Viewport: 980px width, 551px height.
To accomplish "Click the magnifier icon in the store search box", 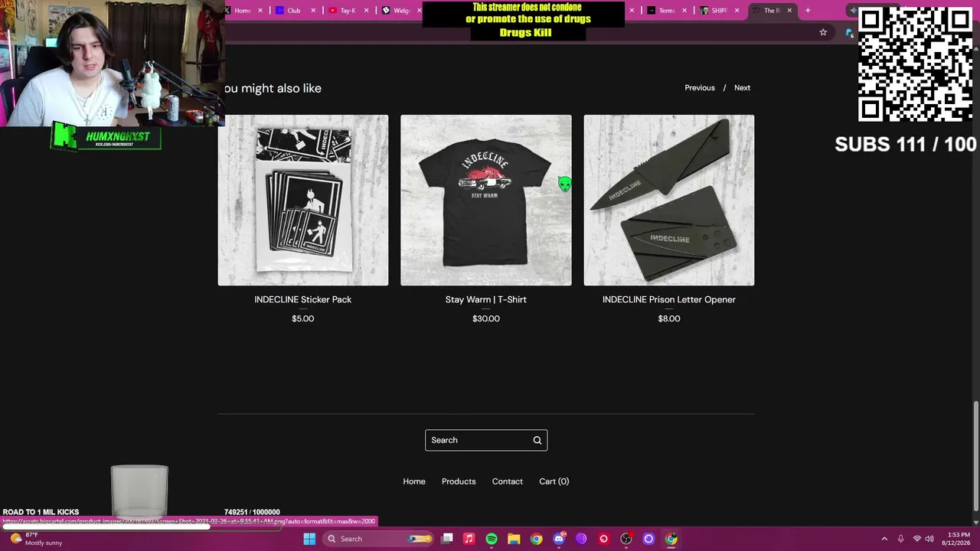I will (x=537, y=440).
